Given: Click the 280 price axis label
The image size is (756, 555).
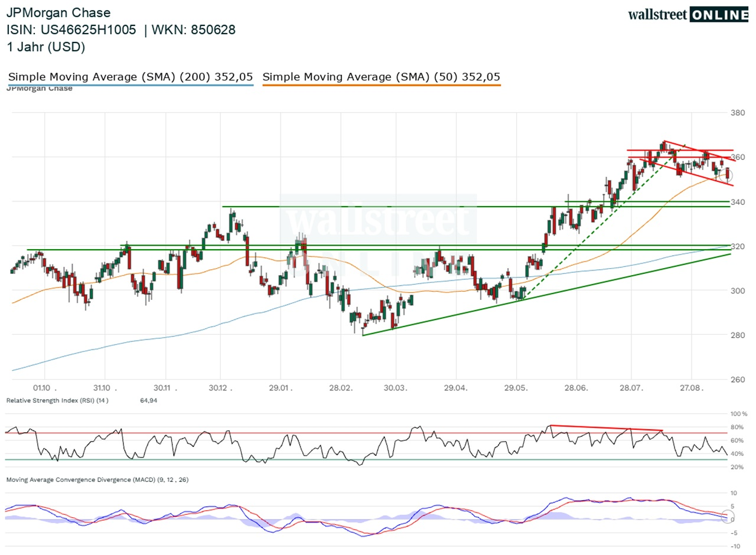Looking at the screenshot, I should coord(739,335).
